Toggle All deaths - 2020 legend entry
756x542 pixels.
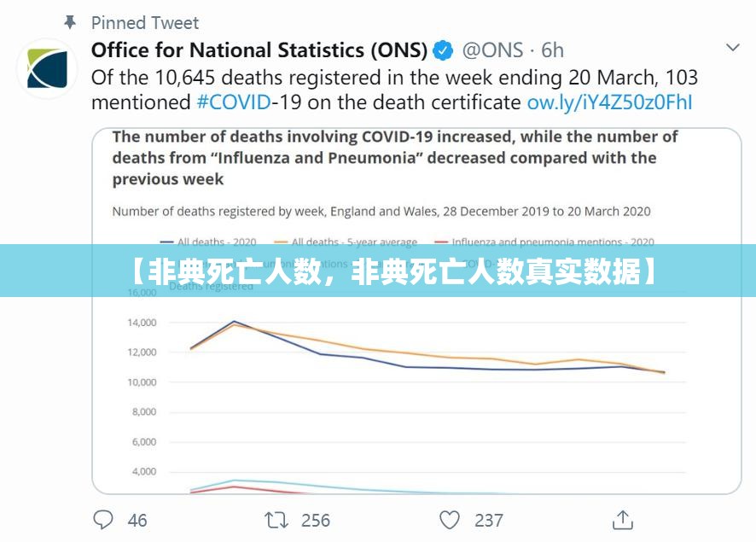coord(208,242)
